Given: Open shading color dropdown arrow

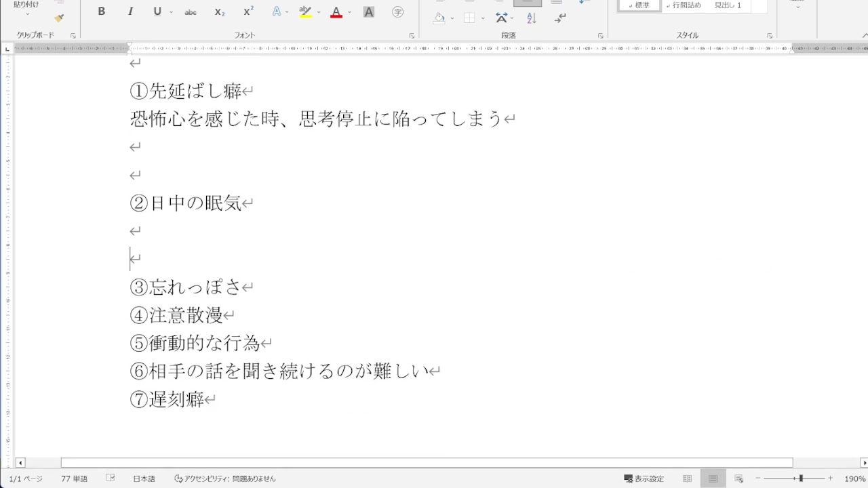Looking at the screenshot, I should 452,18.
